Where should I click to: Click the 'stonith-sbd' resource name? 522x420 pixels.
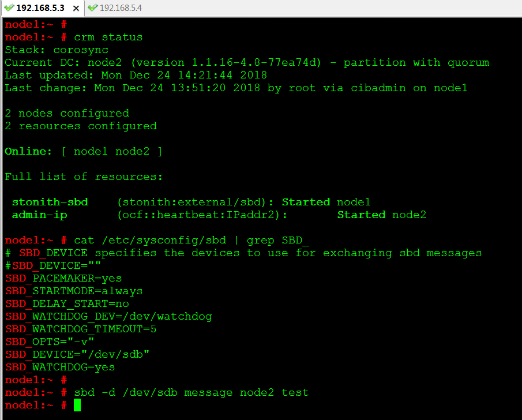[50, 202]
